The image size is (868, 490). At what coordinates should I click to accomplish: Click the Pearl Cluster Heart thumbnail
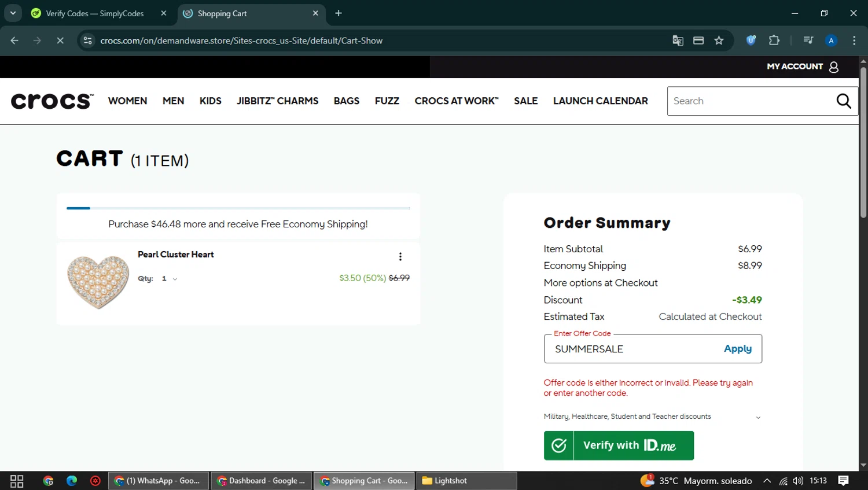pyautogui.click(x=98, y=282)
